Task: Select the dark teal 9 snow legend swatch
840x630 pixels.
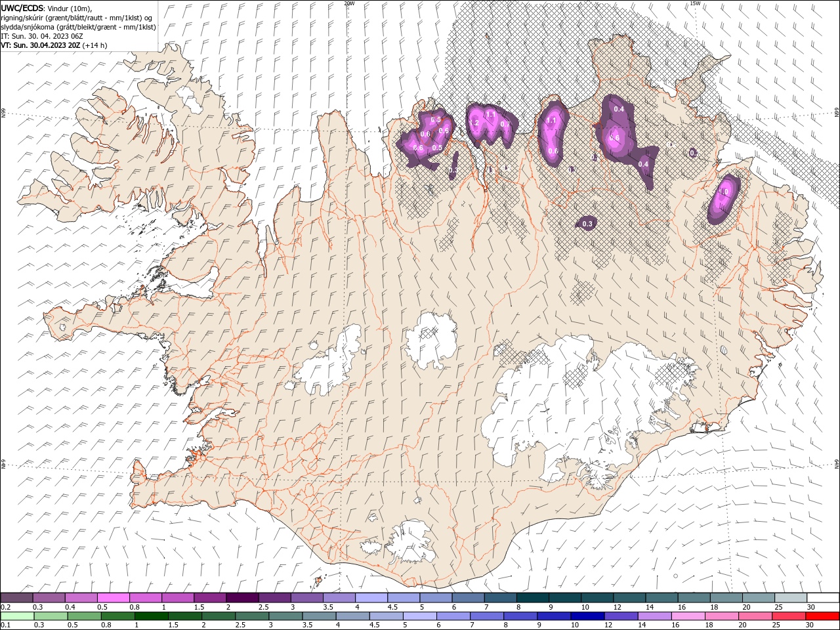Action: point(564,598)
